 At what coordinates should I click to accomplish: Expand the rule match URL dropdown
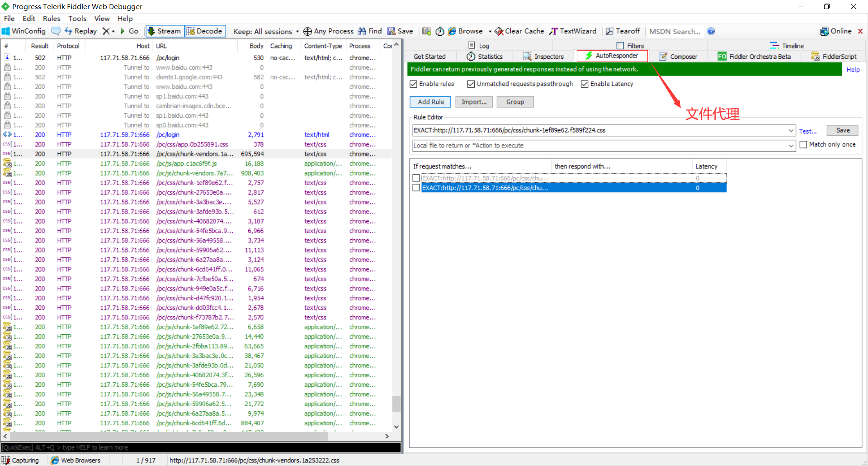[x=791, y=130]
